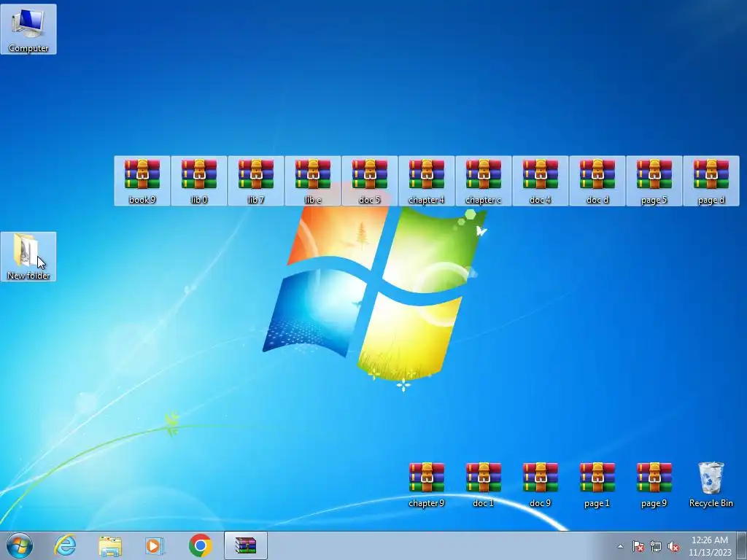This screenshot has height=560, width=747.
Task: Select the Recycle Bin icon
Action: tap(711, 484)
